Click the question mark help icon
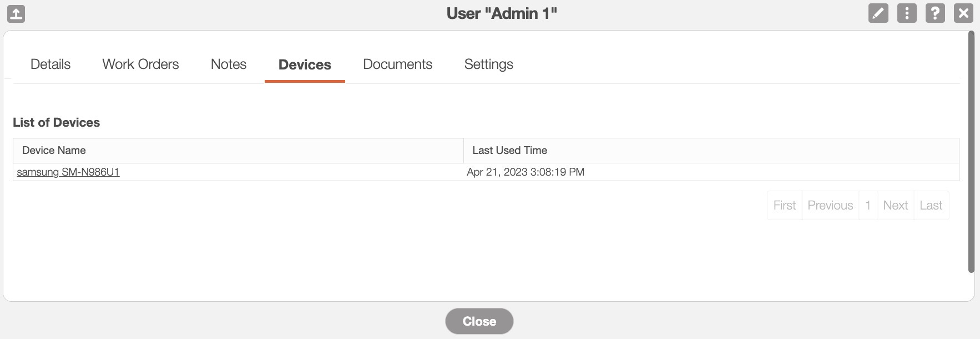 935,13
